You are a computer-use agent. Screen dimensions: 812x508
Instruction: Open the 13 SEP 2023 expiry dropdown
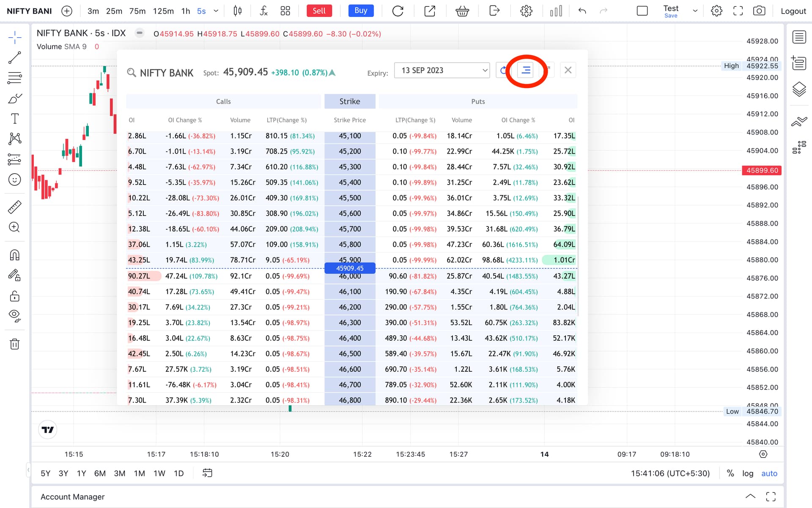coord(442,70)
